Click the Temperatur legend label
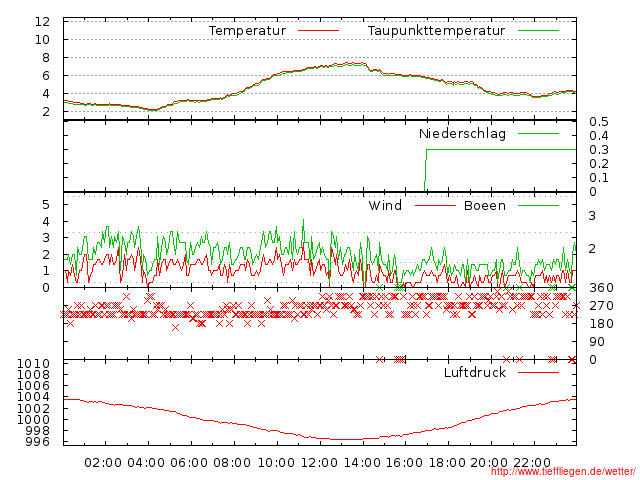The height and width of the screenshot is (480, 640). pyautogui.click(x=247, y=31)
